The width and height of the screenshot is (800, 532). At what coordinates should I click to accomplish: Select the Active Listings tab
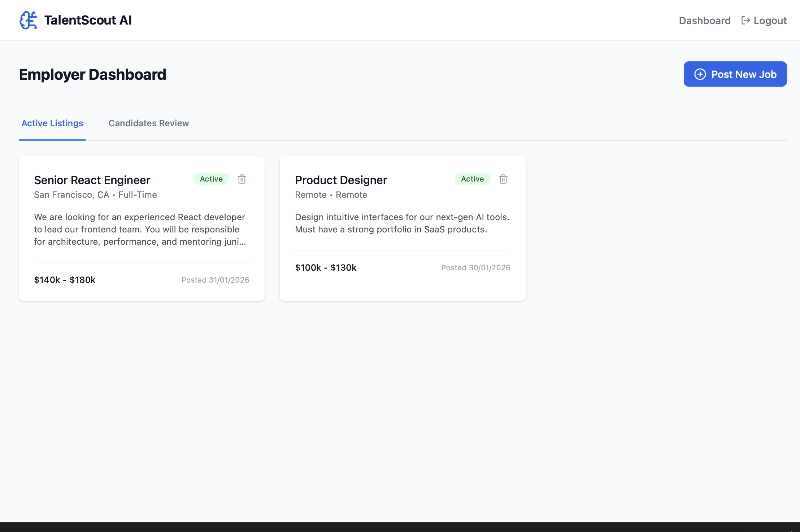[52, 123]
